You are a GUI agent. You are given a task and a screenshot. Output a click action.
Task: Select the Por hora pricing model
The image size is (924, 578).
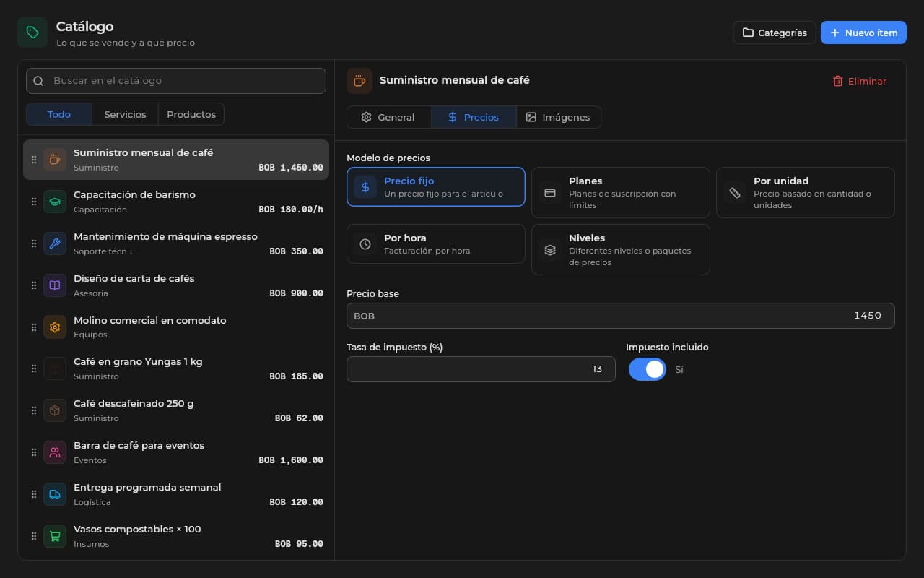(436, 244)
